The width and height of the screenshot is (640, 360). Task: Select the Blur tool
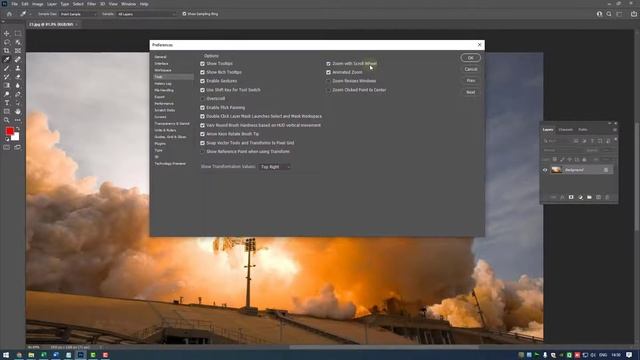pos(18,85)
